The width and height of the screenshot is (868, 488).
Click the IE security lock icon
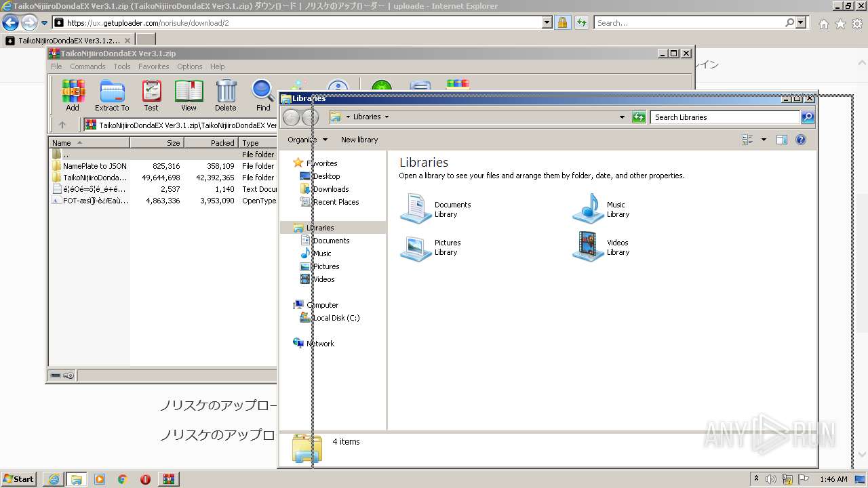(x=562, y=22)
